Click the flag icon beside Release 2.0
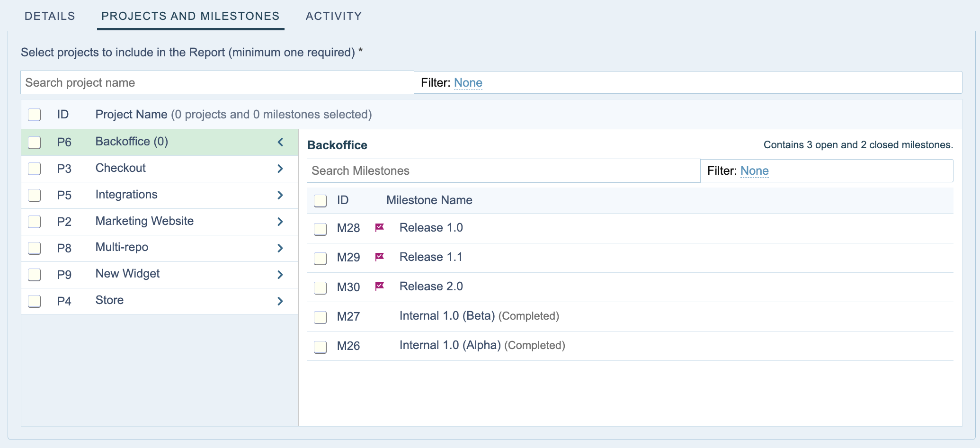 (379, 287)
